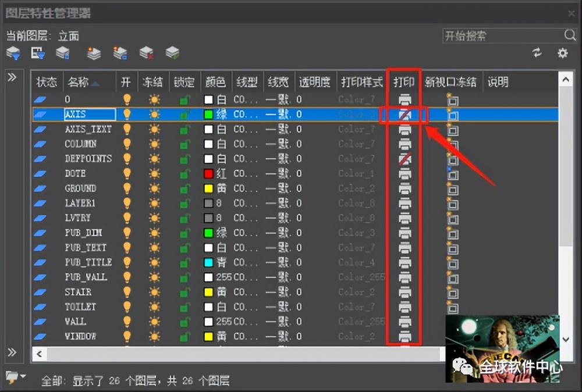This screenshot has height=392, width=582.
Task: Open the settings gear icon
Action: coord(562,53)
